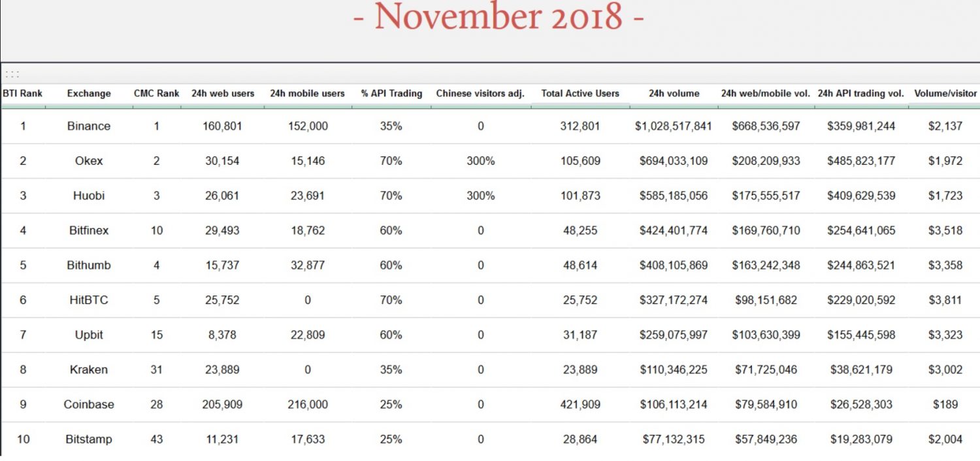
Task: Click Okex's 300% Chinese visitors cell
Action: (480, 161)
